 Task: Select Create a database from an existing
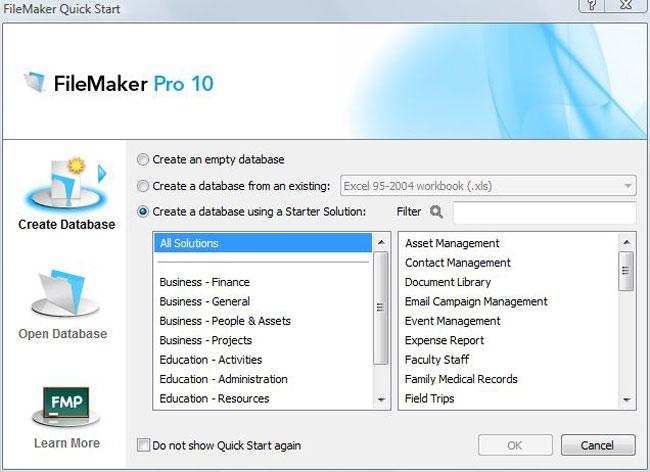pos(144,185)
